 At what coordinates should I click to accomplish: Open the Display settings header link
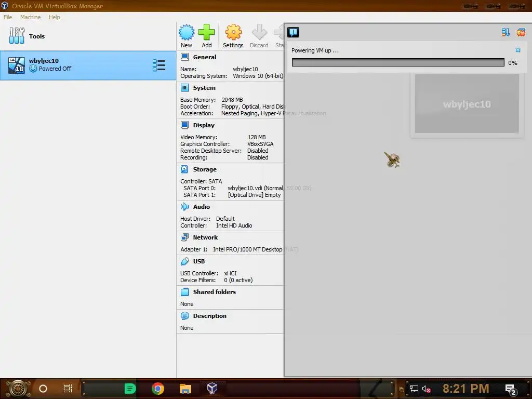point(204,125)
